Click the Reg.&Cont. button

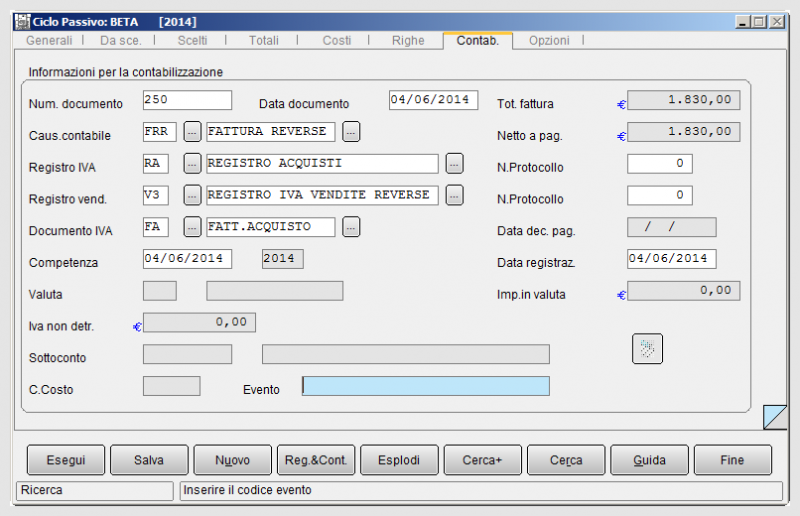pyautogui.click(x=316, y=460)
